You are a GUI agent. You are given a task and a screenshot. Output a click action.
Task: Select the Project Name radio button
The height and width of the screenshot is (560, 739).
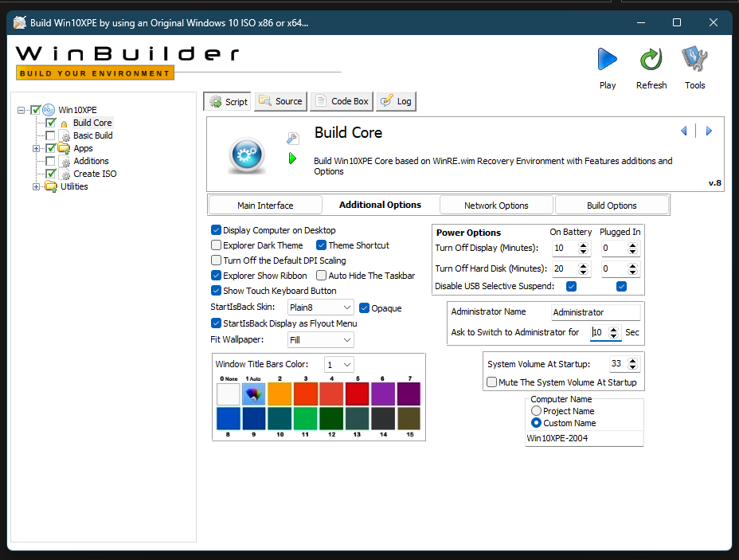[536, 411]
